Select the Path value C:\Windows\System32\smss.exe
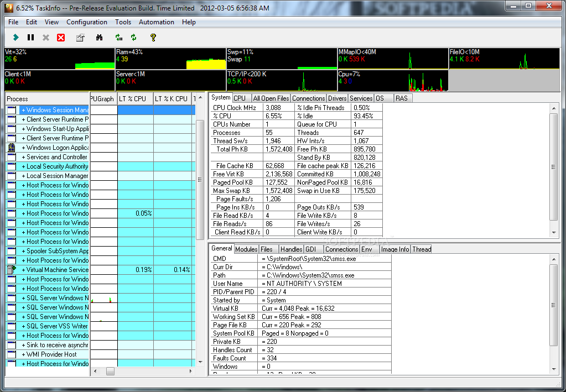Screen dimensions: 566x392 (x=326, y=275)
